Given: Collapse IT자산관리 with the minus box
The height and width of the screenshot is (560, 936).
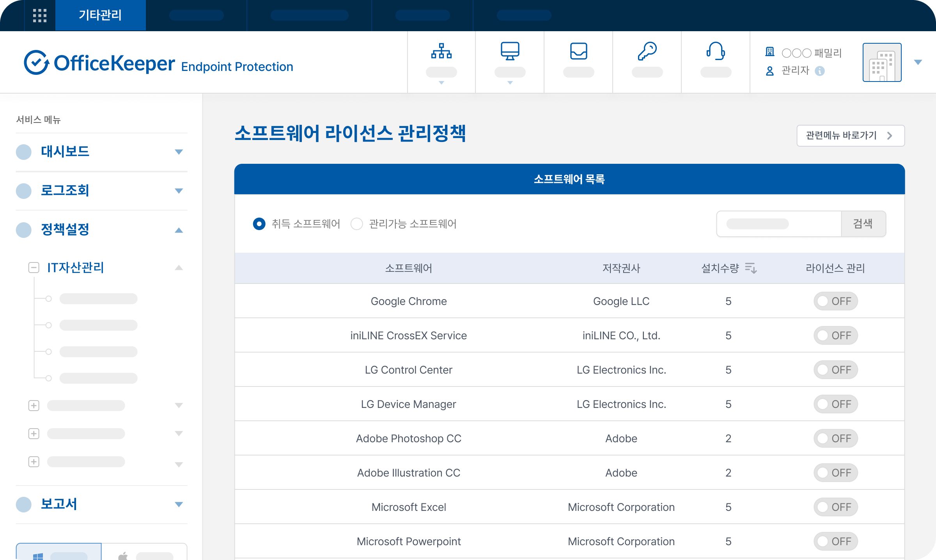Looking at the screenshot, I should point(34,268).
